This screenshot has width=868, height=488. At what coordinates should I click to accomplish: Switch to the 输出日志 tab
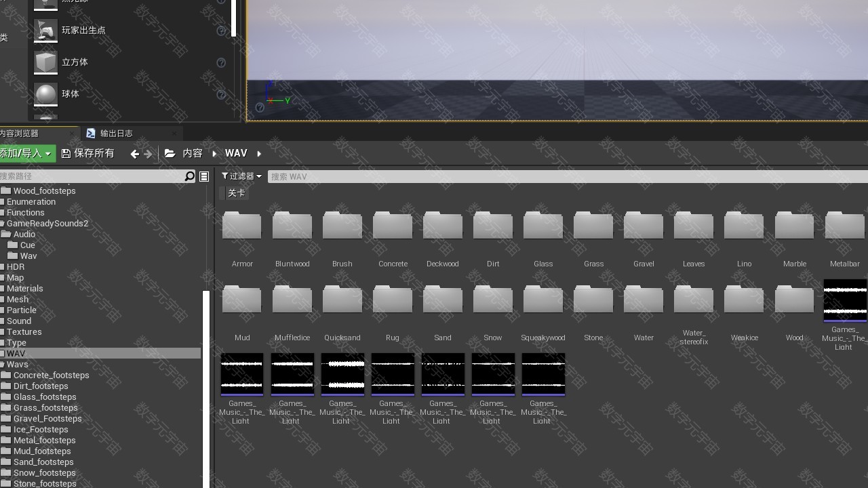tap(116, 134)
